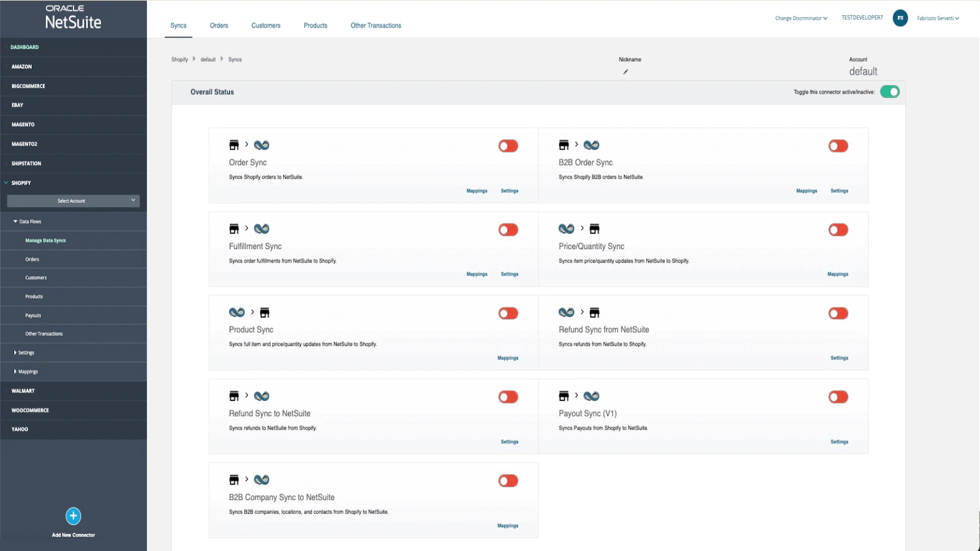Turn off the connector active/inactive toggle

[x=890, y=92]
